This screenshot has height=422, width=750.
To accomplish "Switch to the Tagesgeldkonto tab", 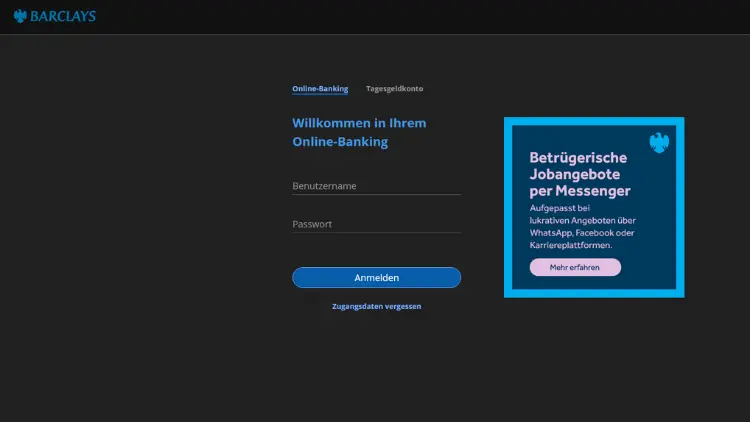I will point(394,89).
